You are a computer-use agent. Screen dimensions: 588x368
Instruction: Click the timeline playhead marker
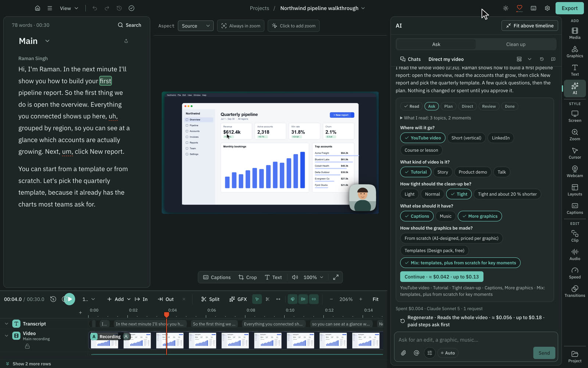[x=166, y=315]
